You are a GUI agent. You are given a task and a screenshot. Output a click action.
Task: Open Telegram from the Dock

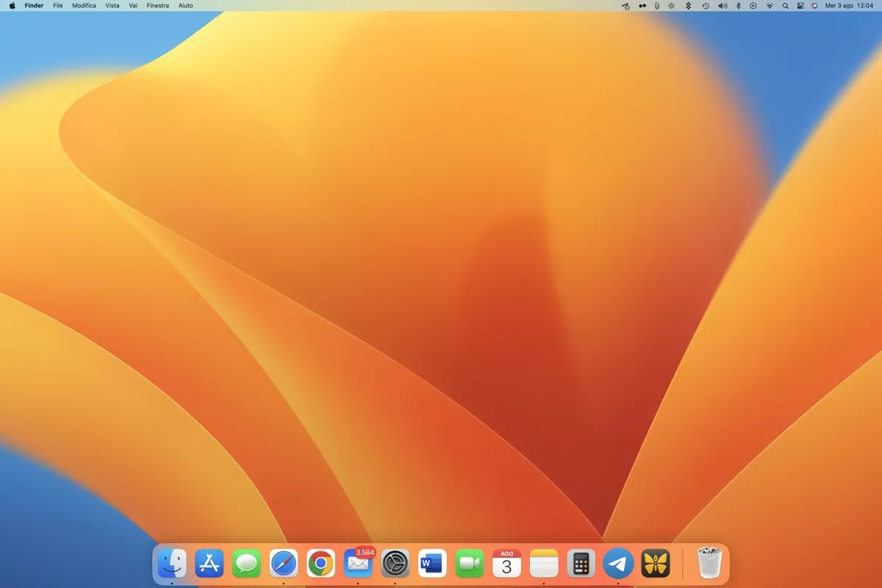click(x=617, y=563)
